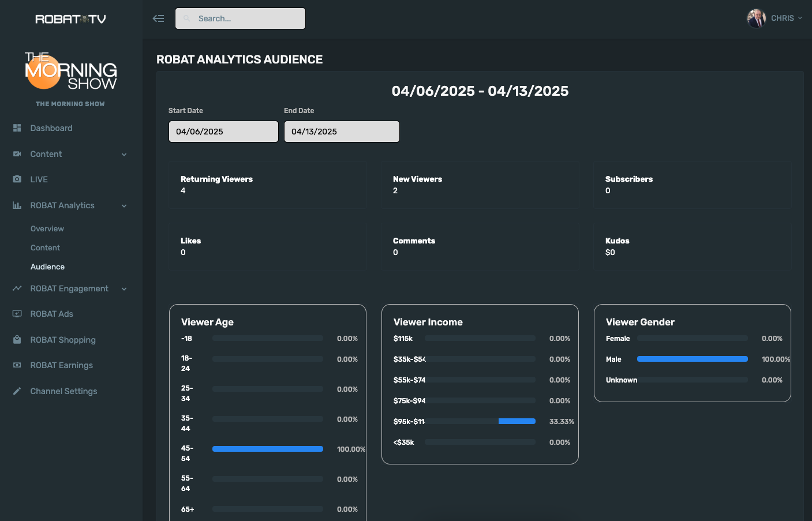Click the ROBAT Engagement trend line icon
812x521 pixels.
coord(17,288)
